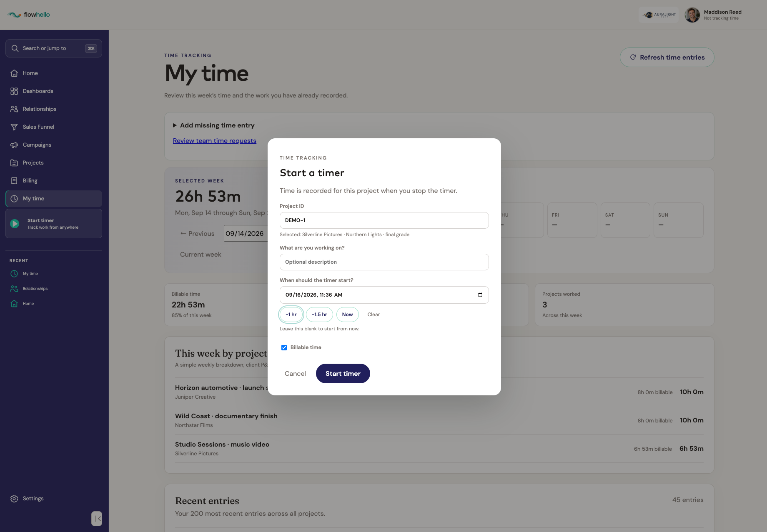Click the My time clock icon
The width and height of the screenshot is (767, 532).
point(14,199)
